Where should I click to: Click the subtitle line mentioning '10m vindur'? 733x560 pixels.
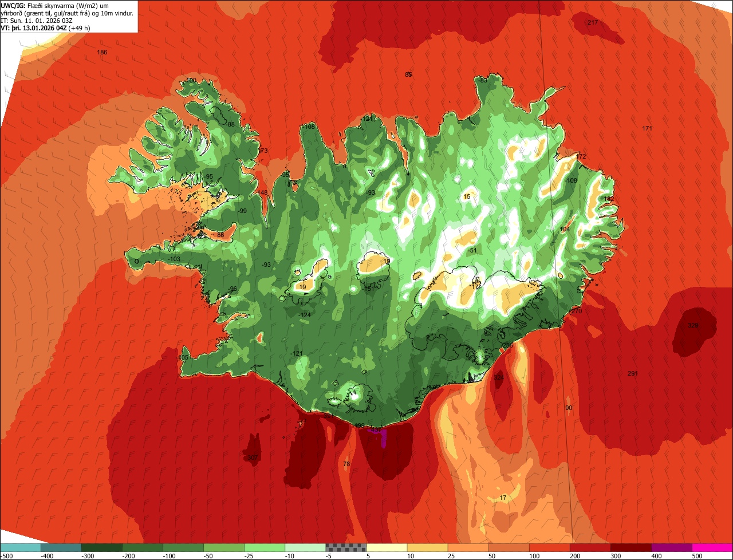(67, 13)
